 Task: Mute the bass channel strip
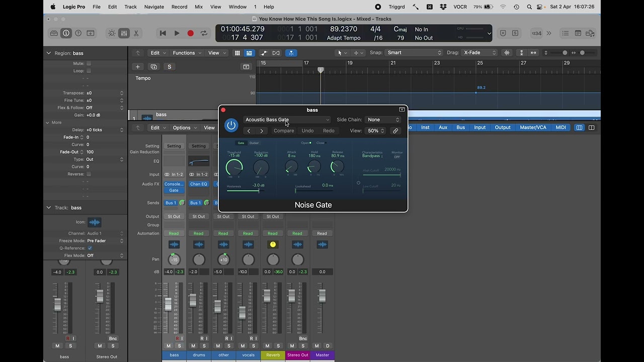(169, 346)
